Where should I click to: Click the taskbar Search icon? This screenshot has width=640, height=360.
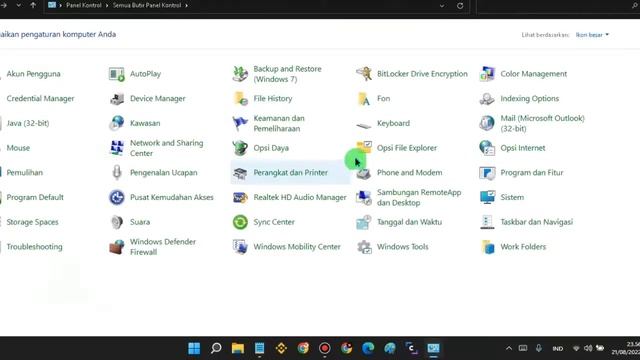pos(216,348)
